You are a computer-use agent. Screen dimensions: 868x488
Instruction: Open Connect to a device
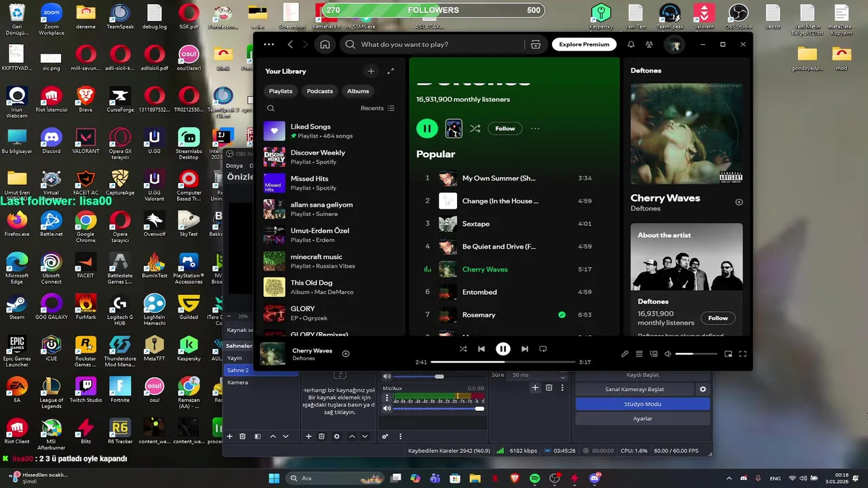click(x=654, y=354)
